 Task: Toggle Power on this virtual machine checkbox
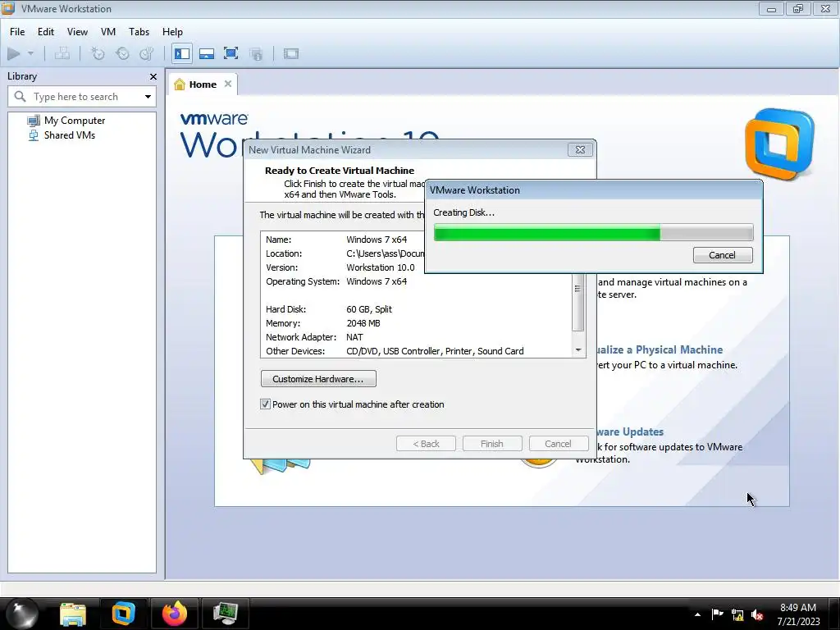265,404
